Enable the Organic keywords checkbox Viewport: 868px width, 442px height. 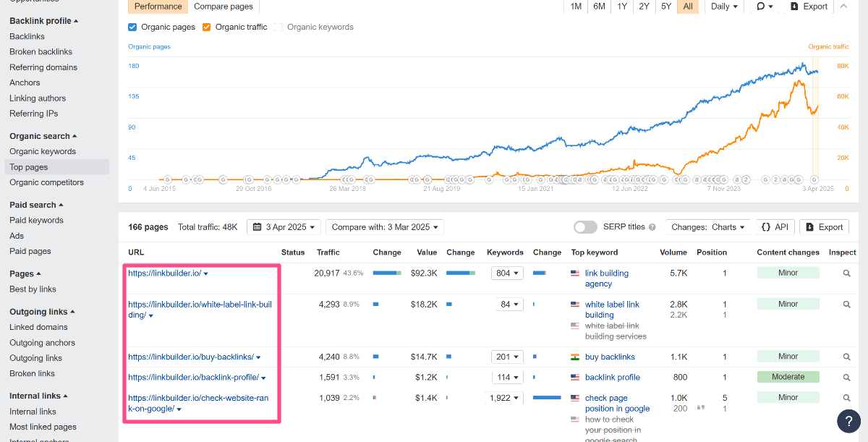pos(278,27)
